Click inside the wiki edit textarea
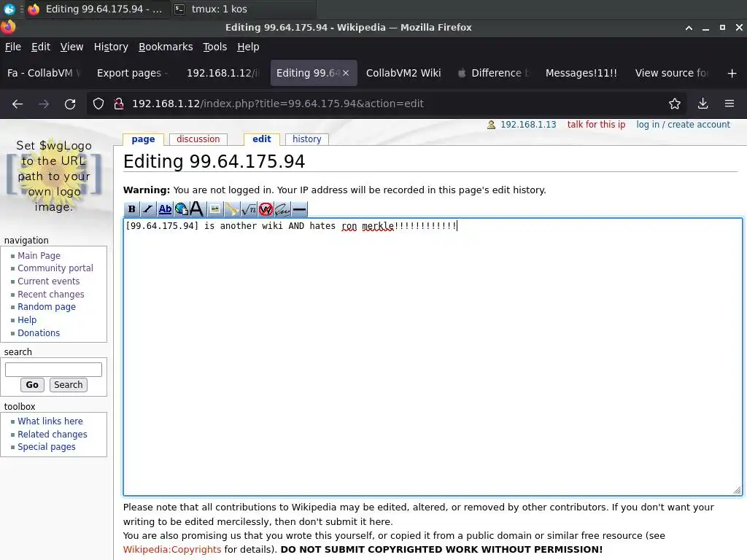The width and height of the screenshot is (747, 560). coord(433,357)
